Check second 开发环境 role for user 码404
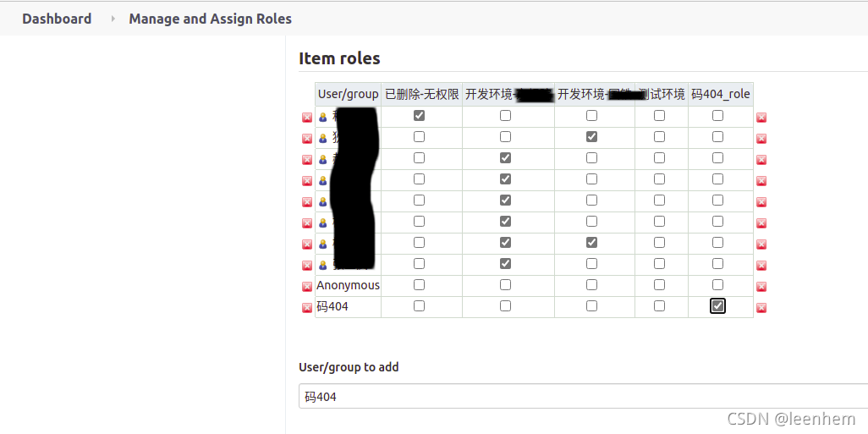Image resolution: width=868 pixels, height=434 pixels. tap(591, 305)
